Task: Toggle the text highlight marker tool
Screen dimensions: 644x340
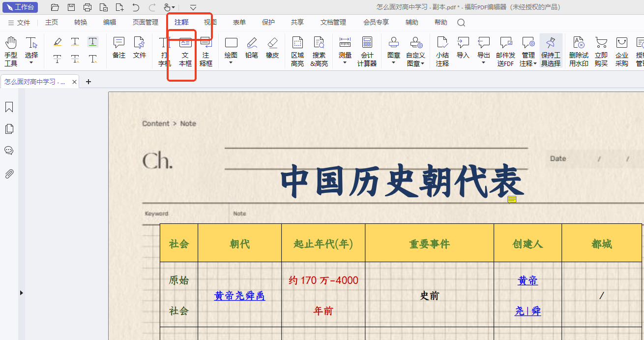Action: [58, 42]
